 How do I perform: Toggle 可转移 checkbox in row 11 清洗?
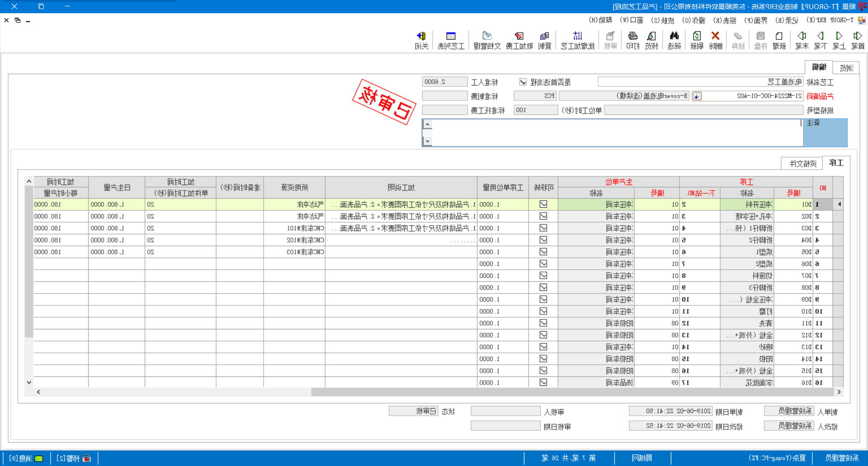tap(543, 323)
